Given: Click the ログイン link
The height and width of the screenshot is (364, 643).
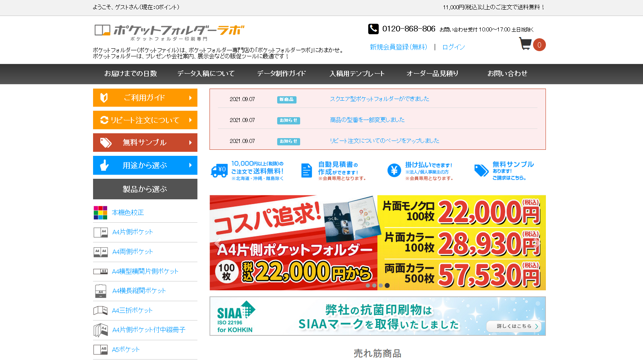Looking at the screenshot, I should [x=454, y=47].
